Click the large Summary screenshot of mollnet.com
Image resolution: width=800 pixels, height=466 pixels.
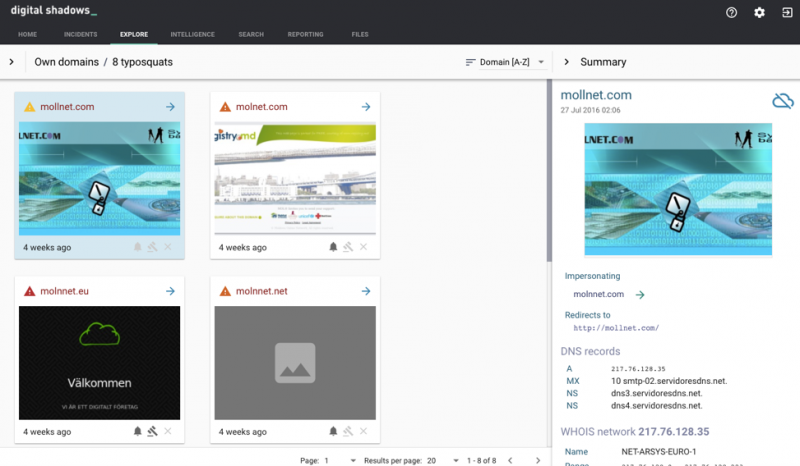coord(678,189)
